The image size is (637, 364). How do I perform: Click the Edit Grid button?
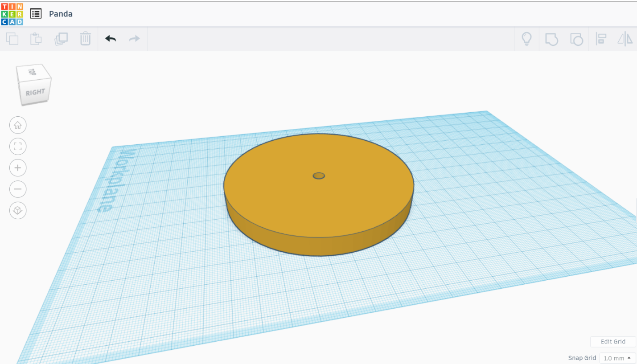(x=613, y=342)
